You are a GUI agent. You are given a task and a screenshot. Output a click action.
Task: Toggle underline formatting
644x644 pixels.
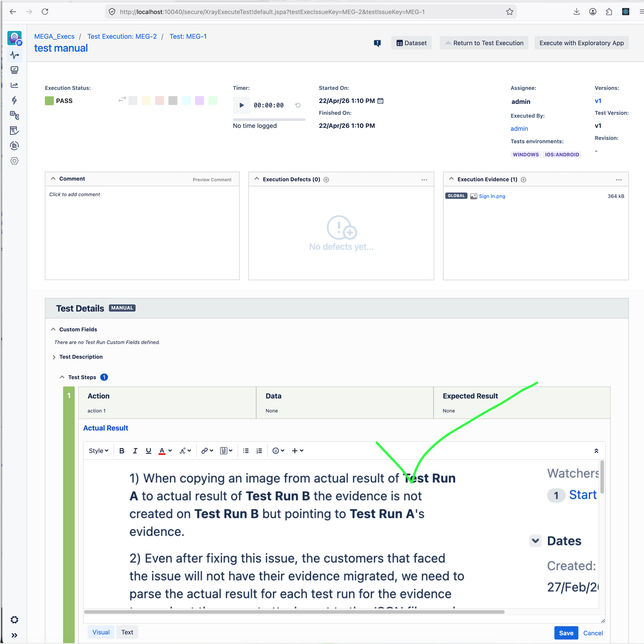click(x=149, y=451)
